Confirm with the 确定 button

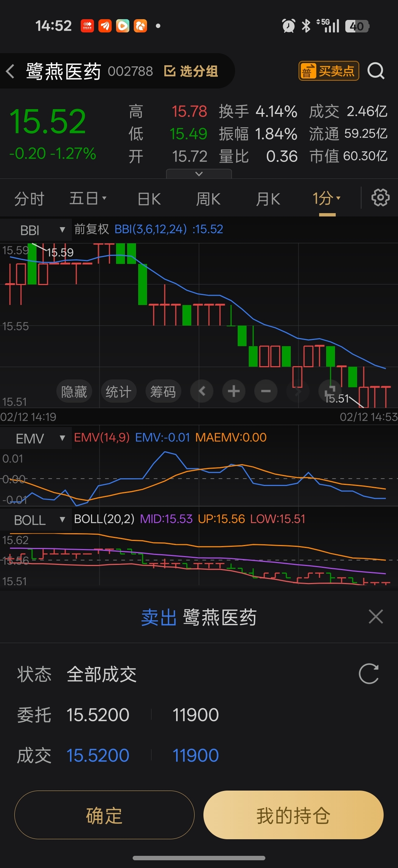tap(104, 815)
